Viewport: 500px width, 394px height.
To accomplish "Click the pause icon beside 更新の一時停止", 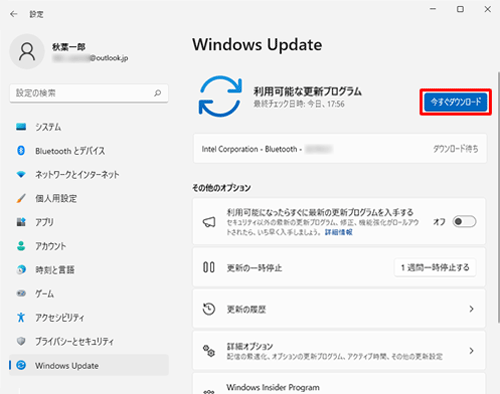I will pos(209,267).
